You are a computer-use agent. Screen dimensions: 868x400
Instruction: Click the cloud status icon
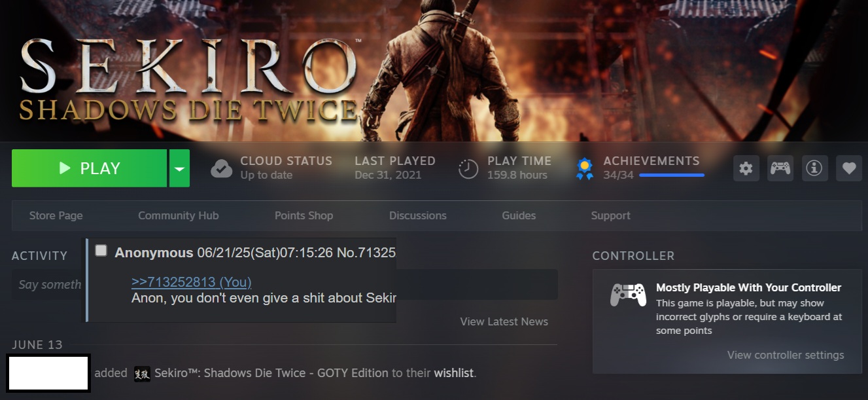coord(221,169)
